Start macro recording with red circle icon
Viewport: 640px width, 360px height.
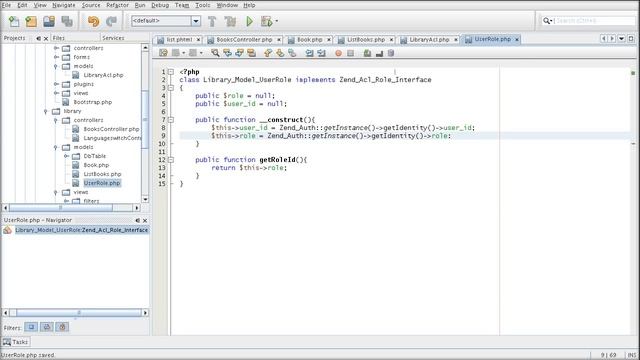pos(338,53)
